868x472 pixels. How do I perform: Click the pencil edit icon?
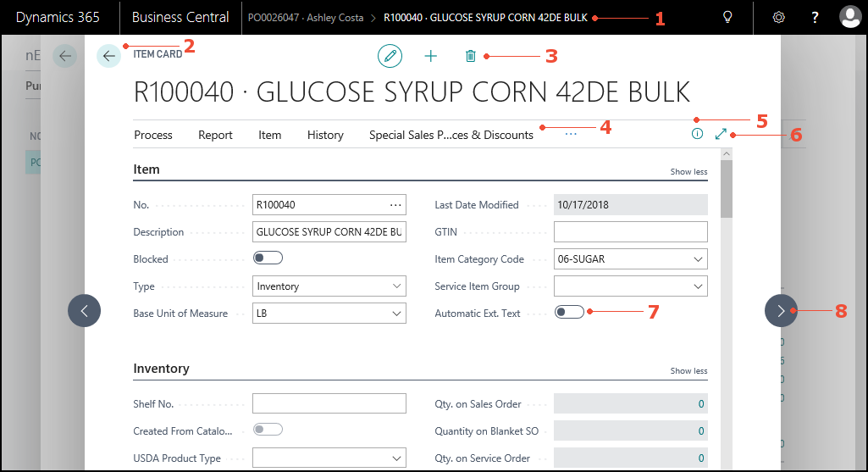click(390, 56)
